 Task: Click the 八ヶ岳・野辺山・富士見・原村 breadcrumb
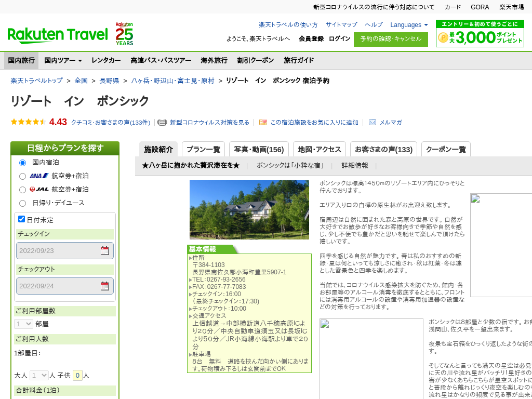(172, 81)
